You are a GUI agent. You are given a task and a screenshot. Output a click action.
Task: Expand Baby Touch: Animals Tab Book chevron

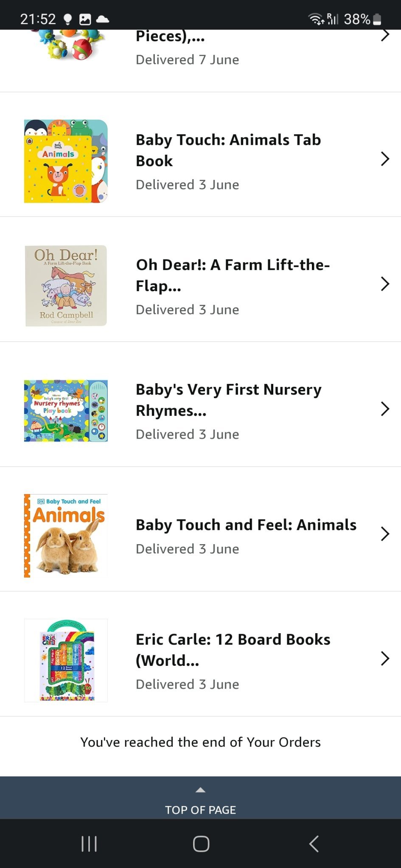[385, 159]
